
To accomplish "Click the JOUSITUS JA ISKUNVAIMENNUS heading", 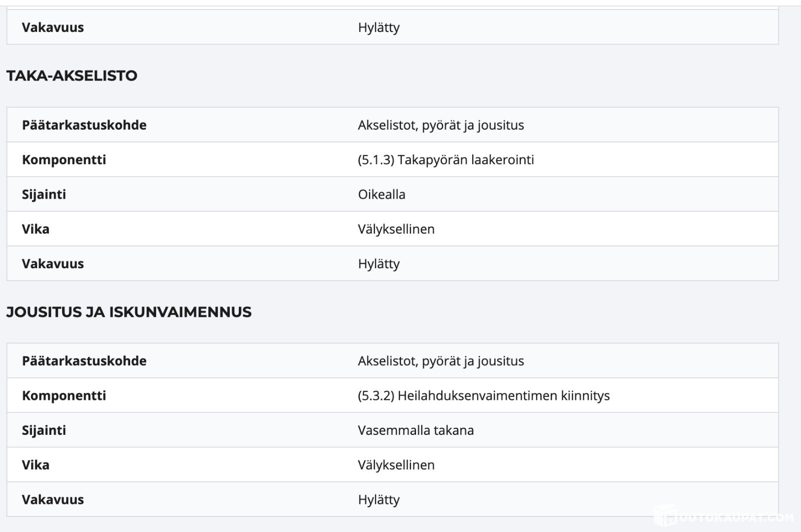I will click(x=129, y=312).
